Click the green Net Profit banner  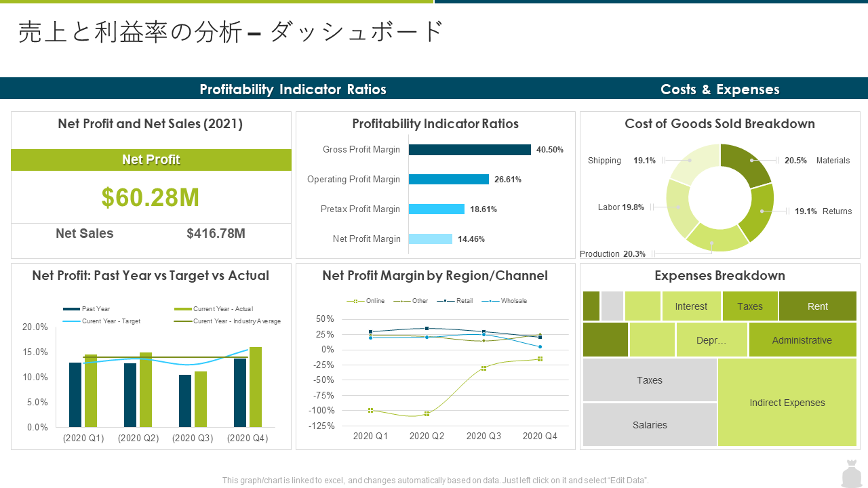coord(151,160)
